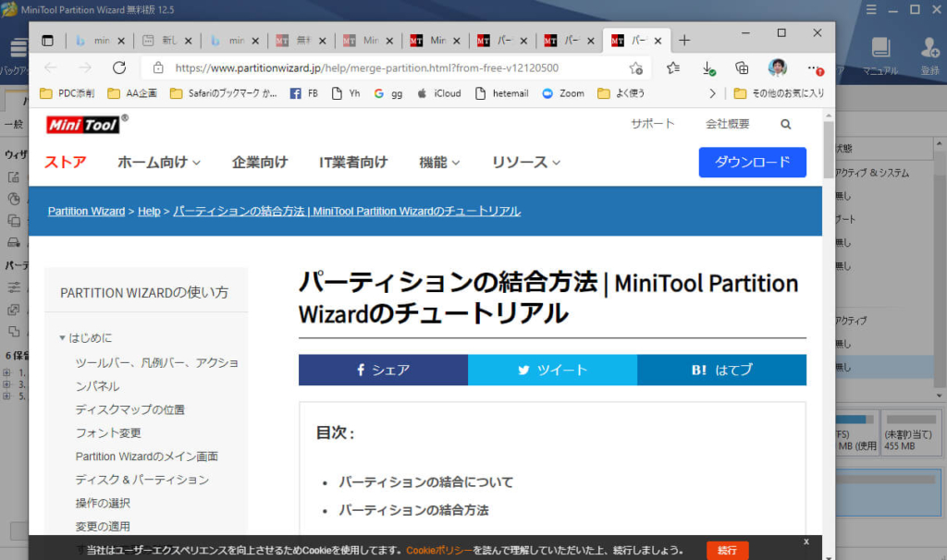Open the Collections icon
This screenshot has height=560, width=947.
click(743, 68)
